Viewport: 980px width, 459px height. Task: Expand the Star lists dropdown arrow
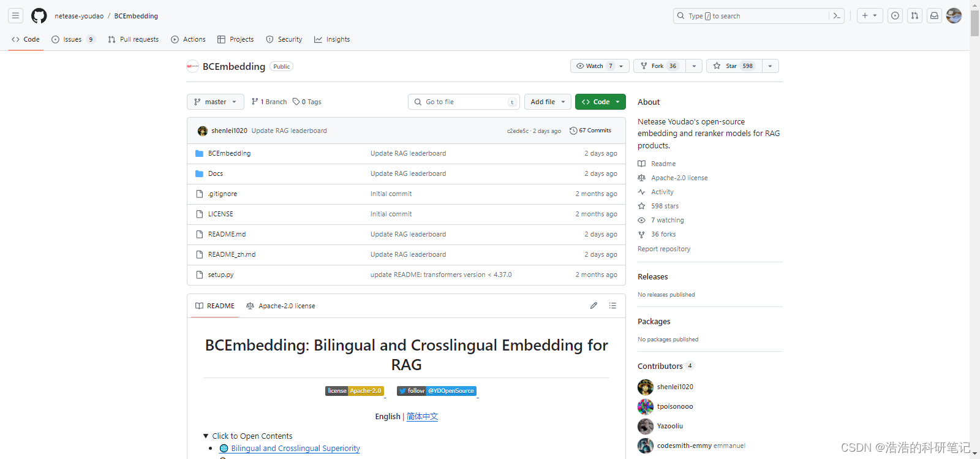tap(770, 66)
